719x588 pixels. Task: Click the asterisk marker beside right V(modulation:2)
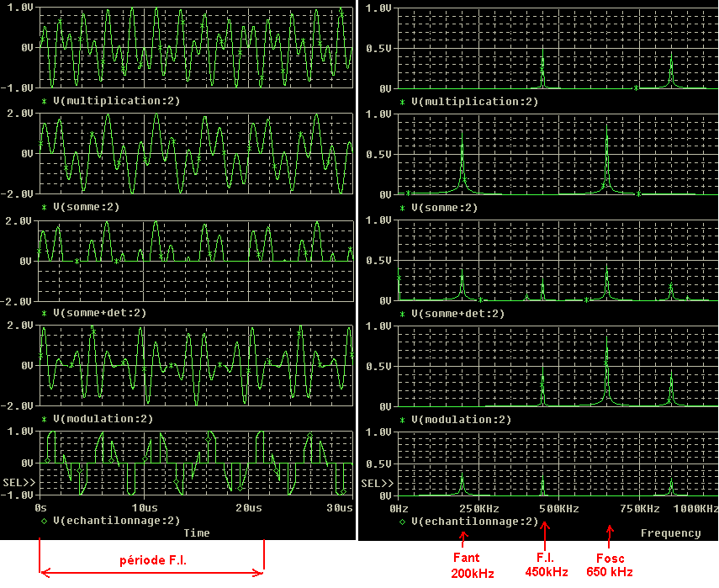pos(403,420)
